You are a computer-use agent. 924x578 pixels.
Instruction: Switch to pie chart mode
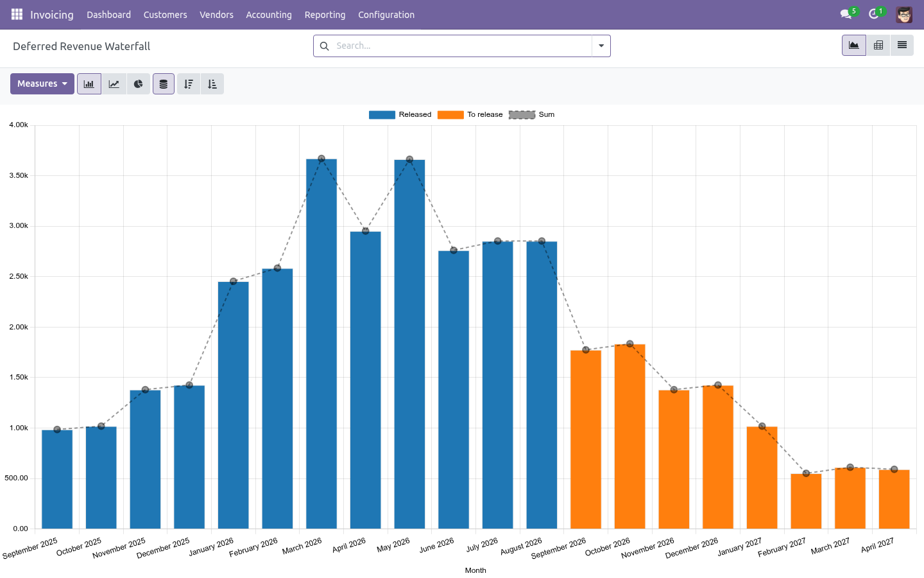[138, 84]
